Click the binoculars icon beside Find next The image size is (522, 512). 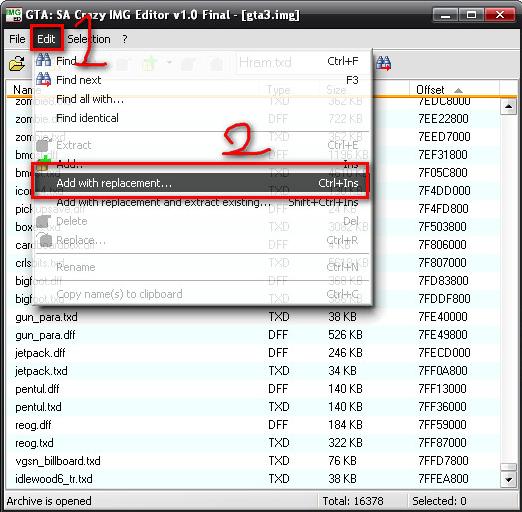[x=44, y=79]
